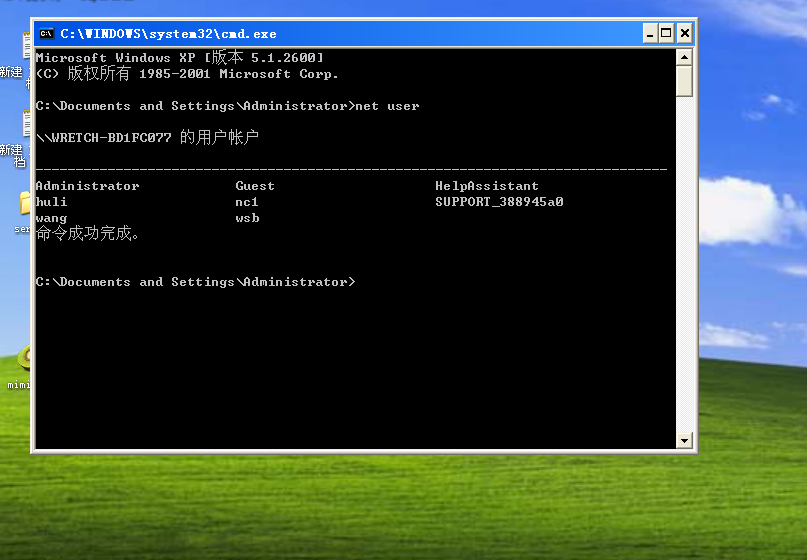Image resolution: width=807 pixels, height=560 pixels.
Task: Open the cmd.exe system menu icon
Action: 46,34
